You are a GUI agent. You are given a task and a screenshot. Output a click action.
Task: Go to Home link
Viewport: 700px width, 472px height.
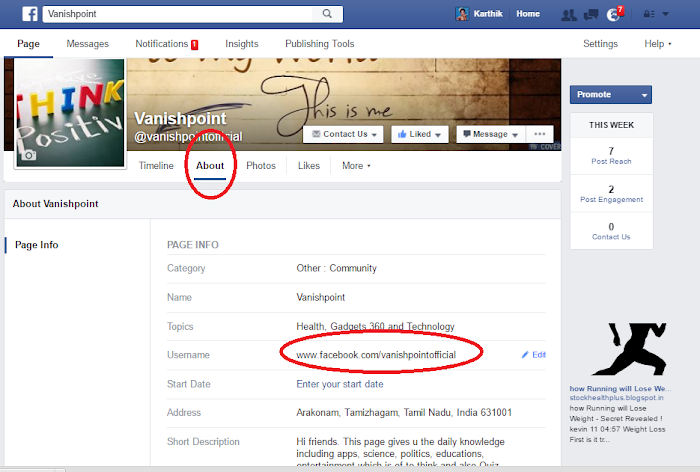click(528, 14)
